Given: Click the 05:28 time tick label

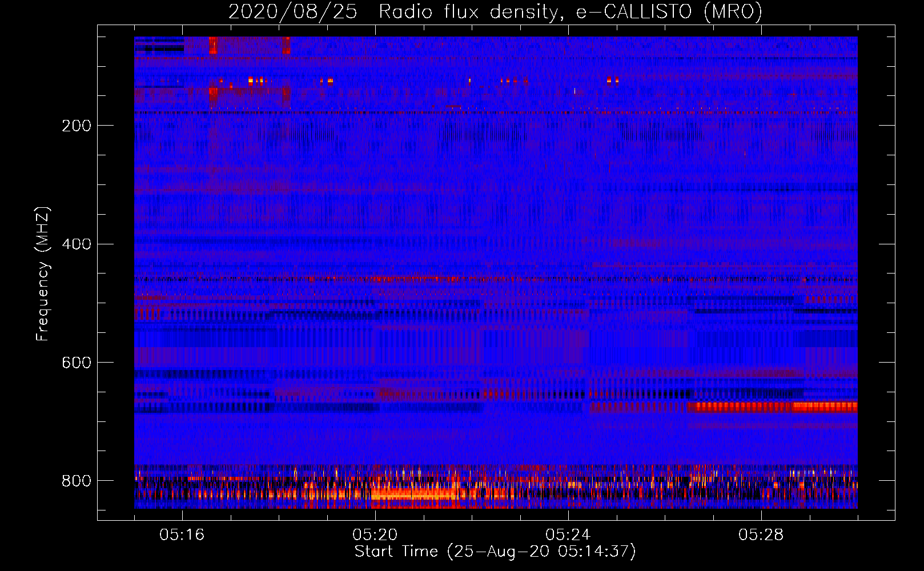Looking at the screenshot, I should pos(761,535).
